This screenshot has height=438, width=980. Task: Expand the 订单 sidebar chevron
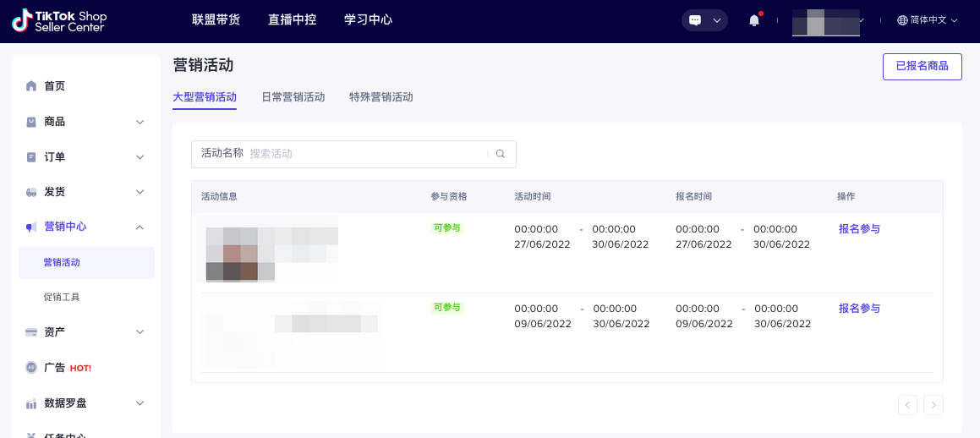coord(140,156)
